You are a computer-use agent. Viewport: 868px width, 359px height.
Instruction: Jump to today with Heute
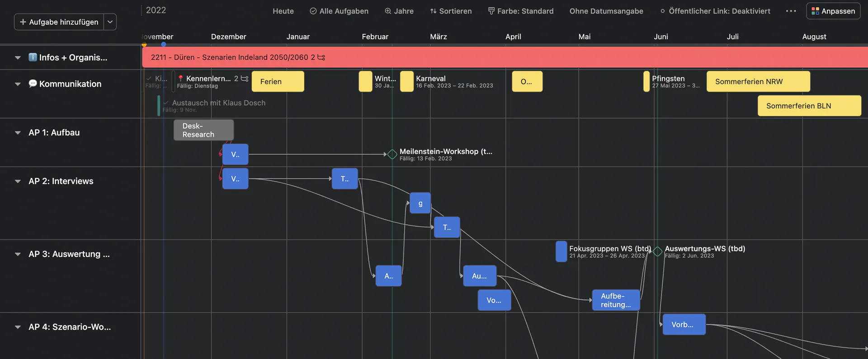click(283, 11)
